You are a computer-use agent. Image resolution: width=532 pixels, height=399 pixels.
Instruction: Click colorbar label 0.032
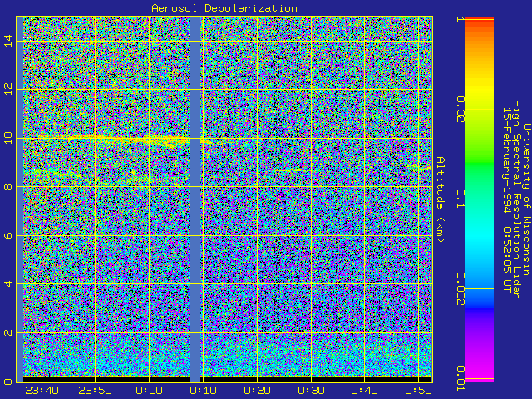tap(461, 288)
